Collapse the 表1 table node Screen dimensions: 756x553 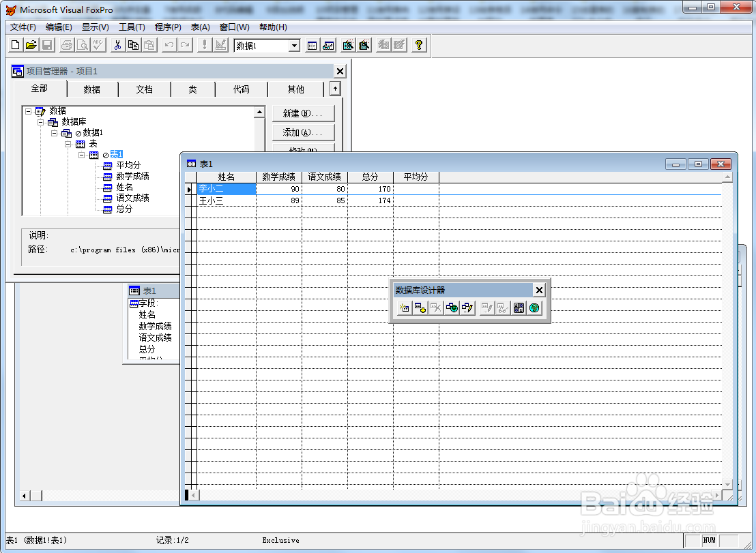tap(81, 155)
